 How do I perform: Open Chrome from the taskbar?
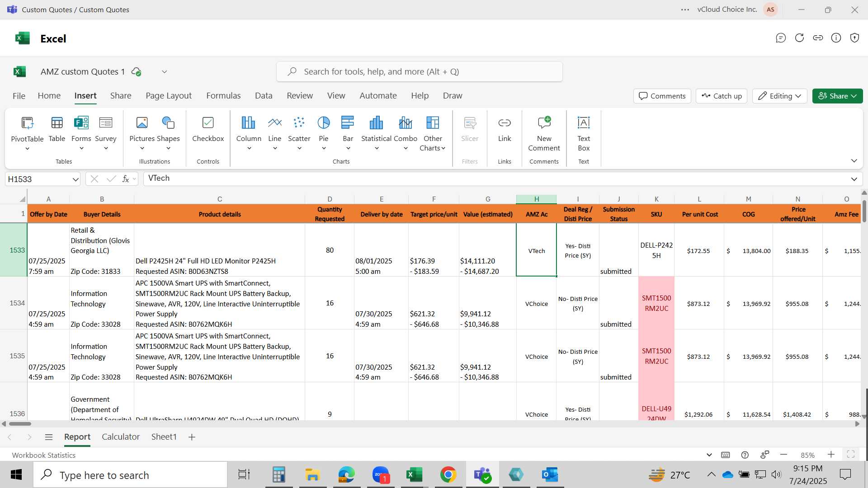click(x=448, y=475)
